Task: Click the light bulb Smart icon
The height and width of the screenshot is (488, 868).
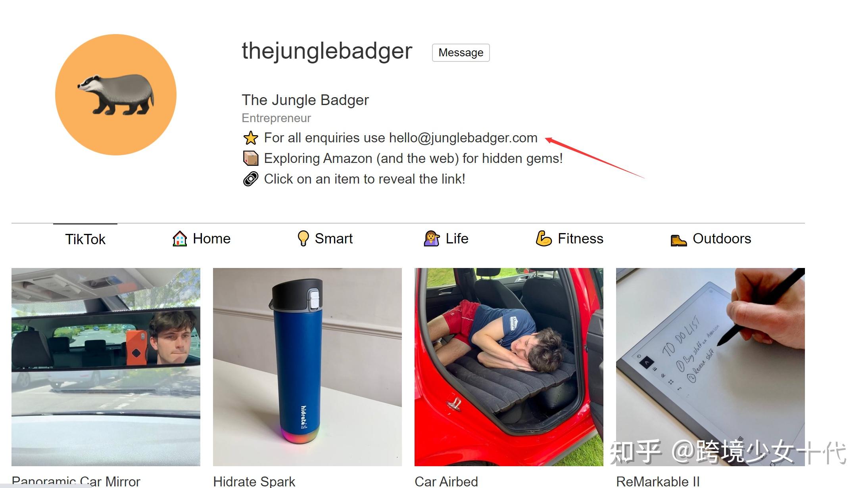Action: point(303,239)
